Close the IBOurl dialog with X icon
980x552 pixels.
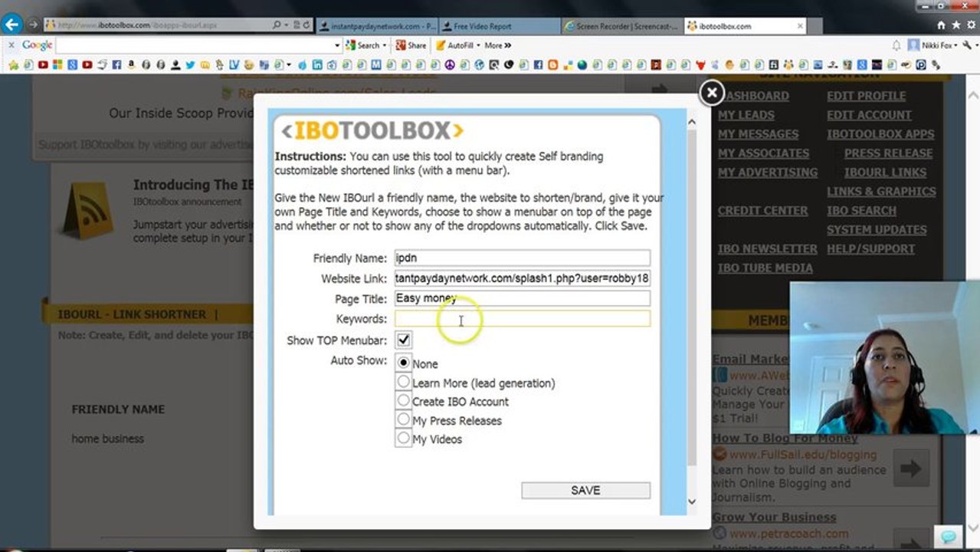[711, 93]
